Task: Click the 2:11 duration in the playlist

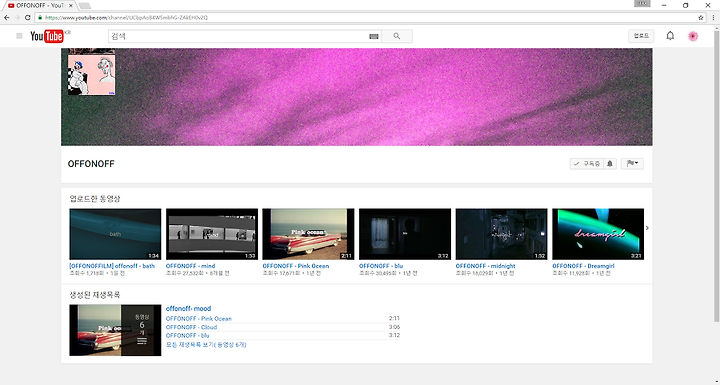Action: [x=394, y=318]
